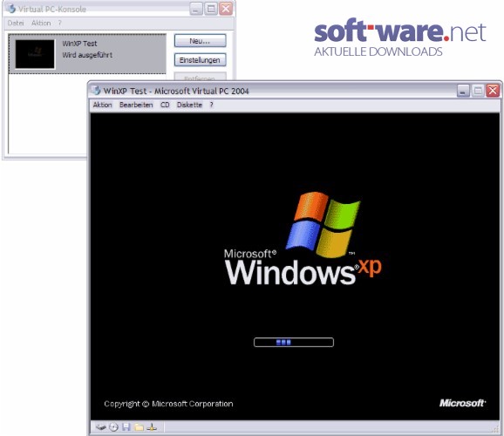Minimize the WinXP Test window

click(x=463, y=91)
